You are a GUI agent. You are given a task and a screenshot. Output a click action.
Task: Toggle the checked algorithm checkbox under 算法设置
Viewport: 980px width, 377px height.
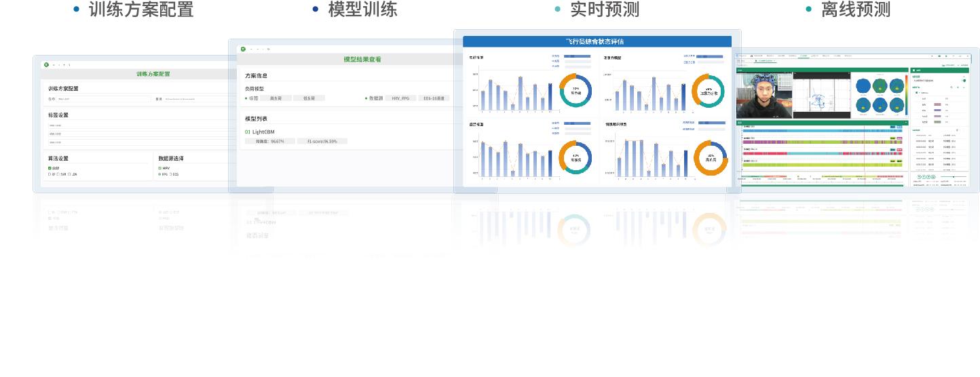(50, 167)
